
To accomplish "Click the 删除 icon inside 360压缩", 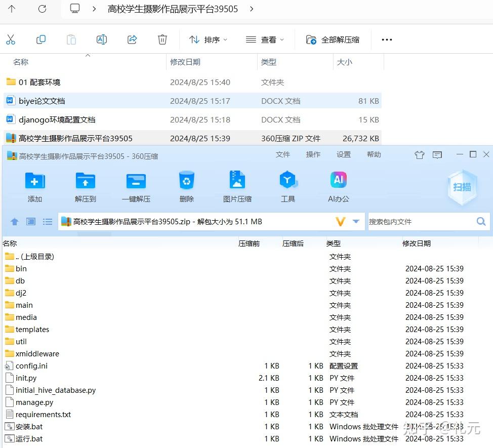I will tap(186, 185).
